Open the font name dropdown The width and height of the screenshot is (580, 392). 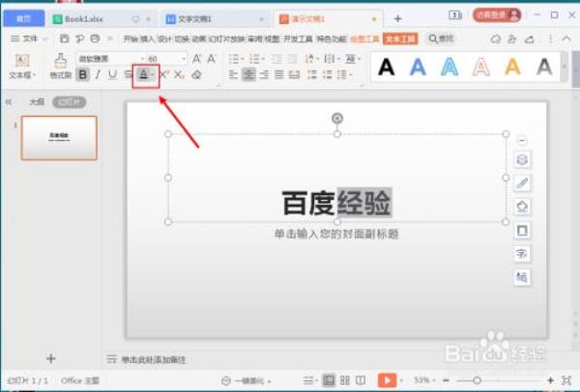point(142,59)
